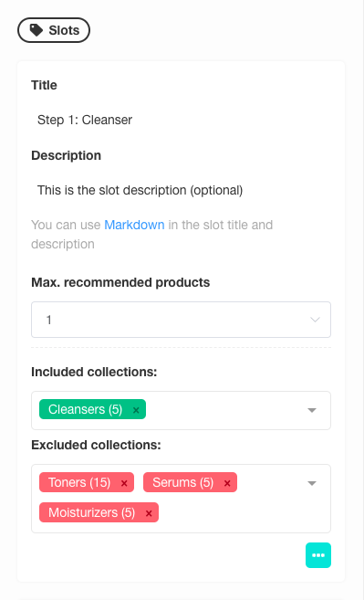Select the Toners (15) red tag
Image resolution: width=364 pixels, height=600 pixels.
click(79, 482)
